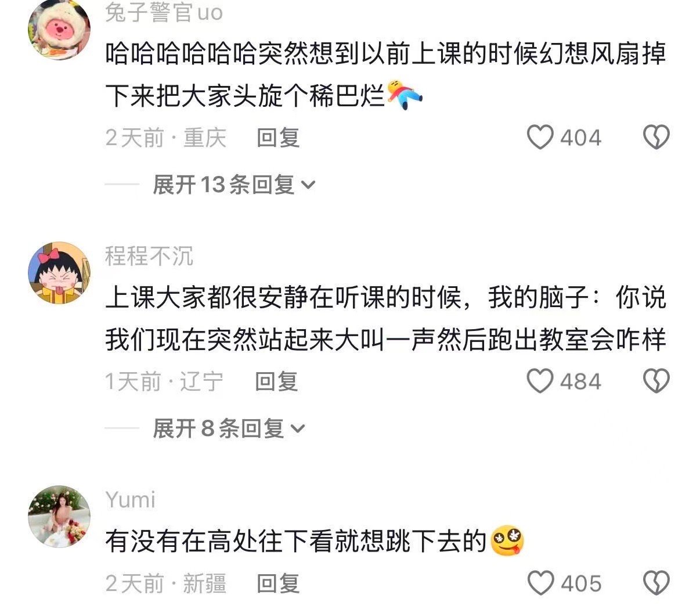Reply (回复) to the 重庆 comment
This screenshot has height=609, width=700.
click(x=278, y=138)
